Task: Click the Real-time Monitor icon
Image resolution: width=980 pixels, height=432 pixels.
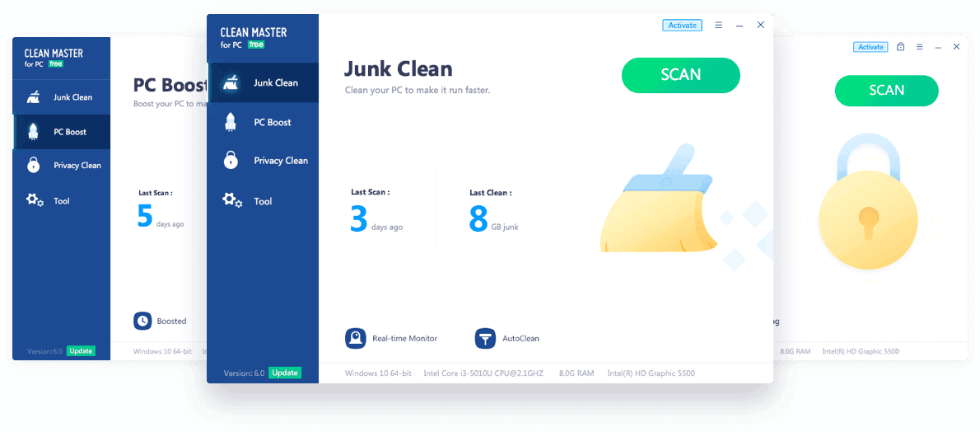Action: [x=356, y=338]
